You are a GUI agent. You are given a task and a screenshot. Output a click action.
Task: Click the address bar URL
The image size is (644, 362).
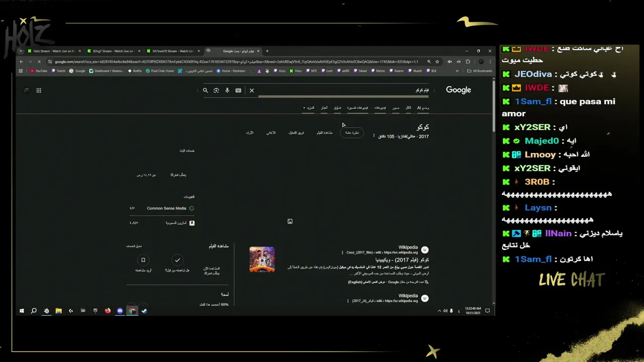coord(236,61)
